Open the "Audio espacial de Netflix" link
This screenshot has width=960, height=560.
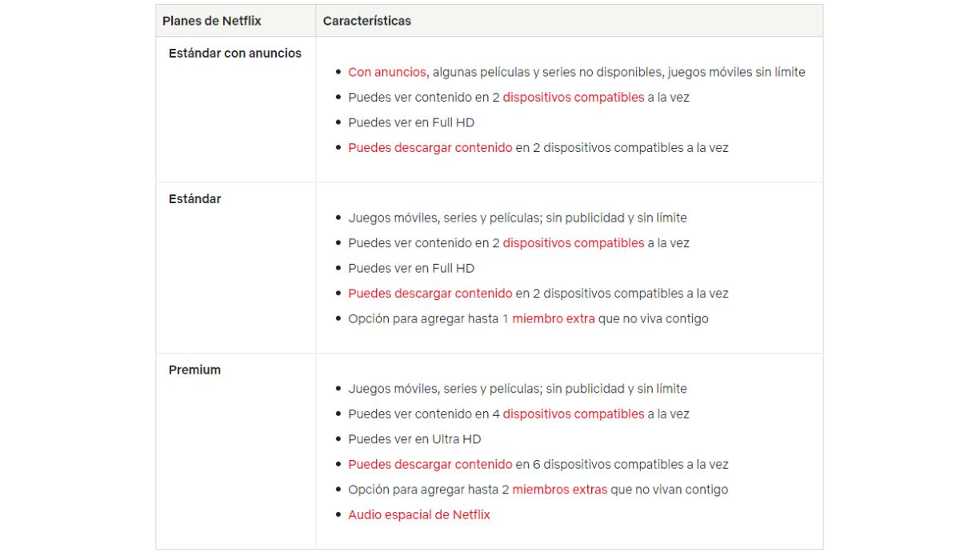[x=418, y=515]
